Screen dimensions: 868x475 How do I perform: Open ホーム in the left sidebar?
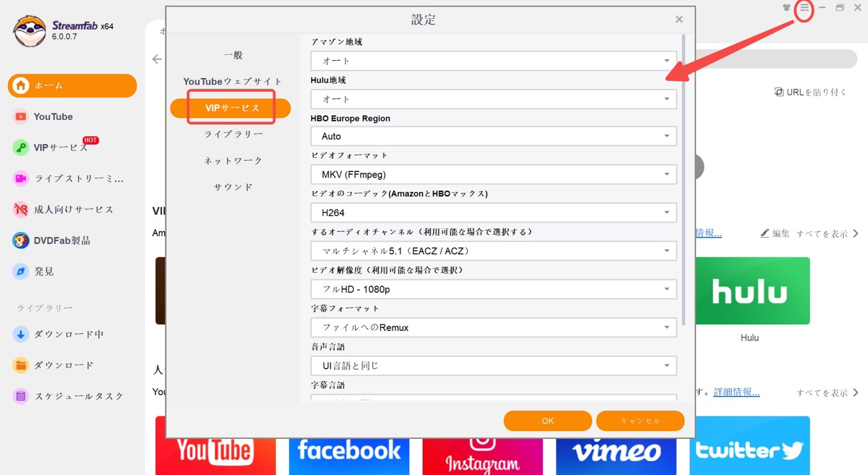coord(72,85)
